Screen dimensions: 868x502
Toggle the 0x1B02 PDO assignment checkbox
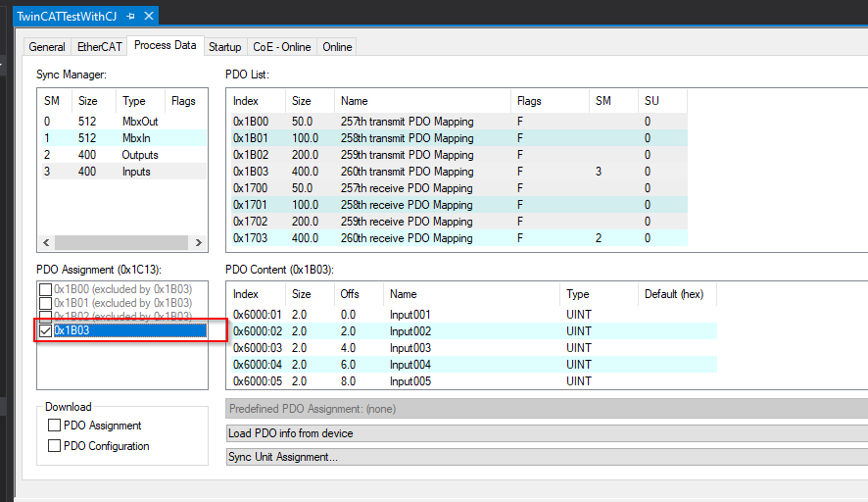coord(45,317)
